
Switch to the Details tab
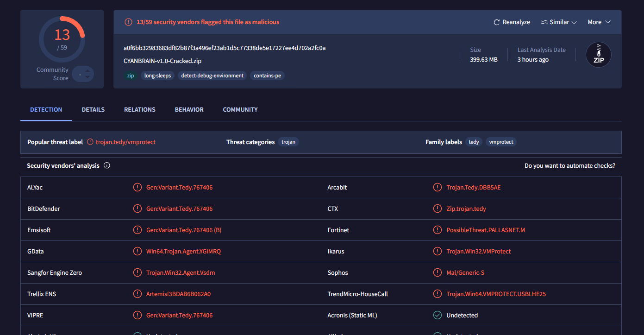(93, 110)
